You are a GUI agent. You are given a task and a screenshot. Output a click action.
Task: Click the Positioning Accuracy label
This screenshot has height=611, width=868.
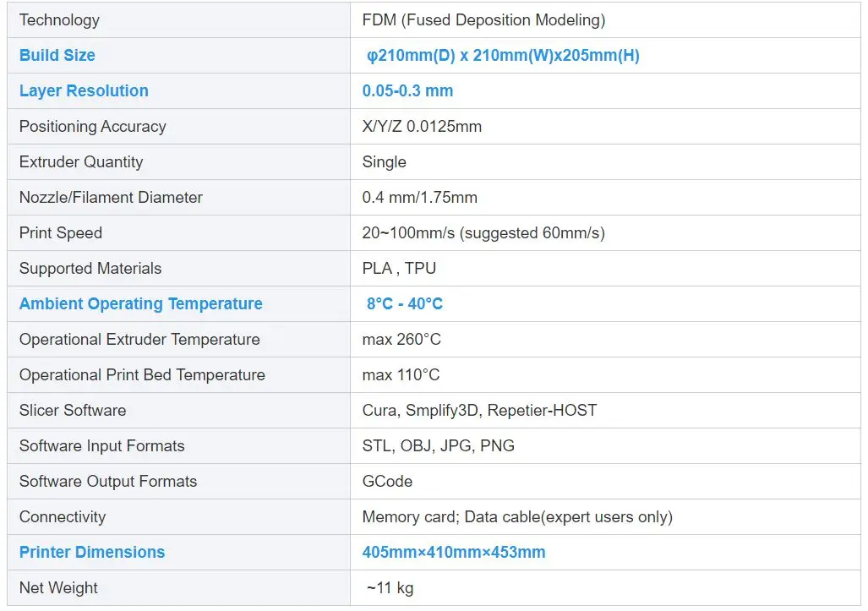[x=93, y=127]
